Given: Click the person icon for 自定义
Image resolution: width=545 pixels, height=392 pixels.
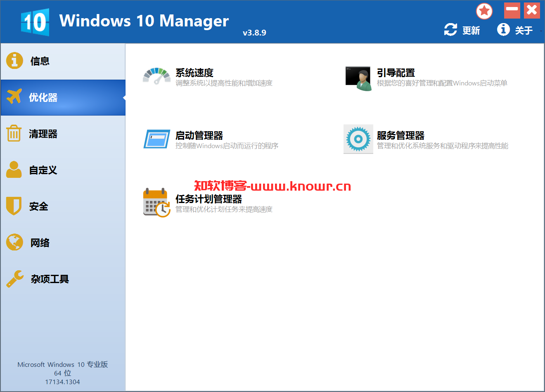Looking at the screenshot, I should (x=14, y=169).
